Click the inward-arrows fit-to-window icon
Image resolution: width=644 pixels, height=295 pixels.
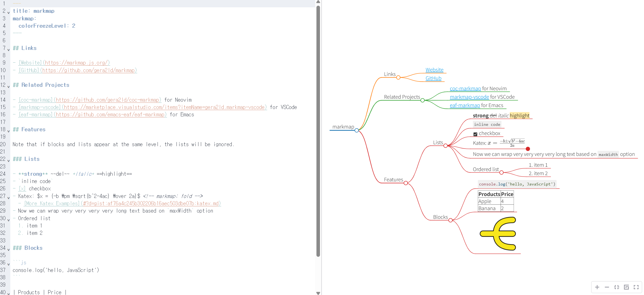[x=617, y=287]
